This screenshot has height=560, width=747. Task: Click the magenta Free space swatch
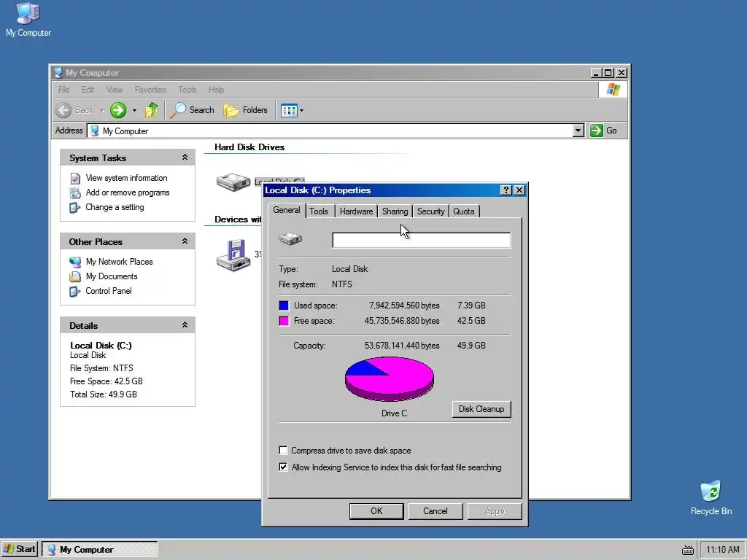[x=284, y=321]
